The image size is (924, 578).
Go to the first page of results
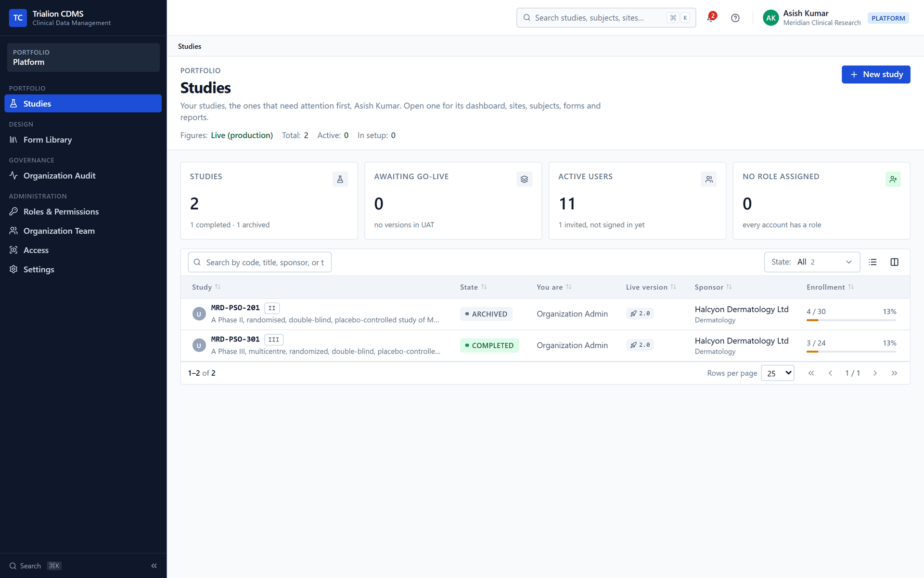(811, 373)
